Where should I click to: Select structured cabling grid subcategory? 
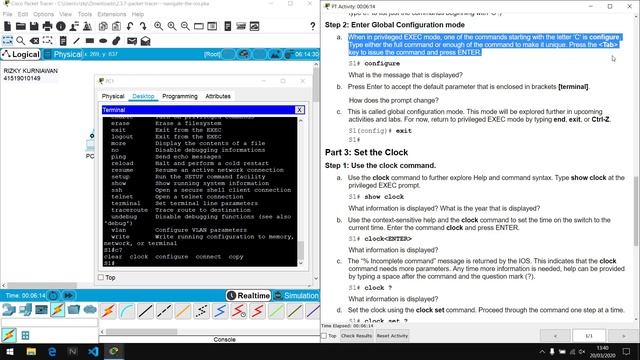pyautogui.click(x=25, y=336)
